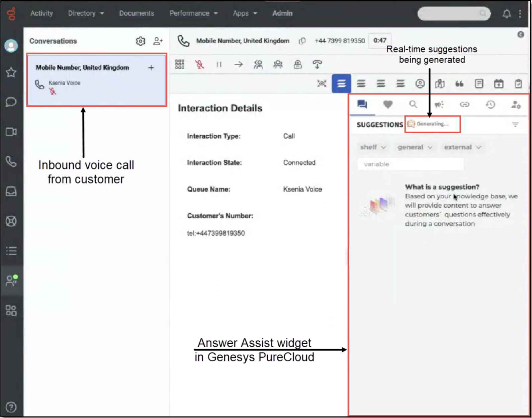
Task: Expand the external dropdown
Action: [x=462, y=147]
